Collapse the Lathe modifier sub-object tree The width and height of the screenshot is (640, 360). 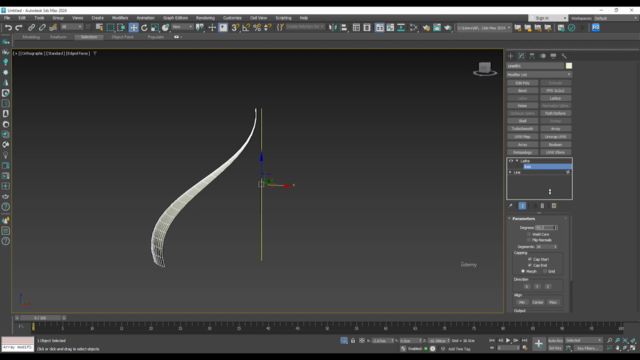pos(517,161)
